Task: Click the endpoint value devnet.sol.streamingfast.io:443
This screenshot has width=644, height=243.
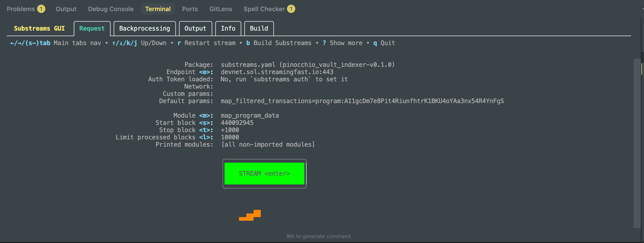Action: (277, 72)
